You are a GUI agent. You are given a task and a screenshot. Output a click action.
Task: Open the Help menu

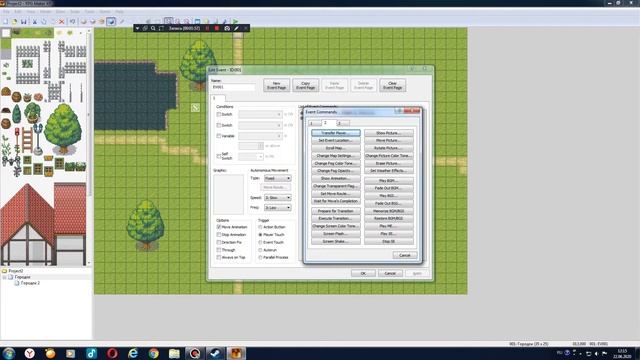120,11
